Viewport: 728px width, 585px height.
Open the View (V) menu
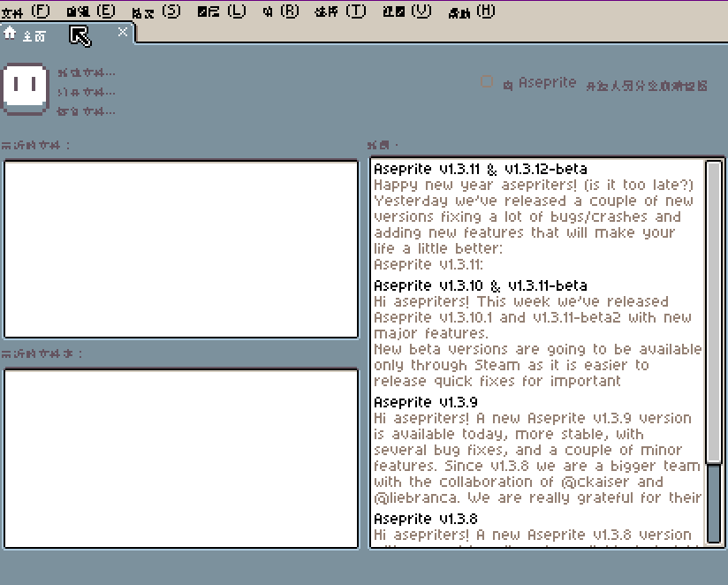click(406, 11)
